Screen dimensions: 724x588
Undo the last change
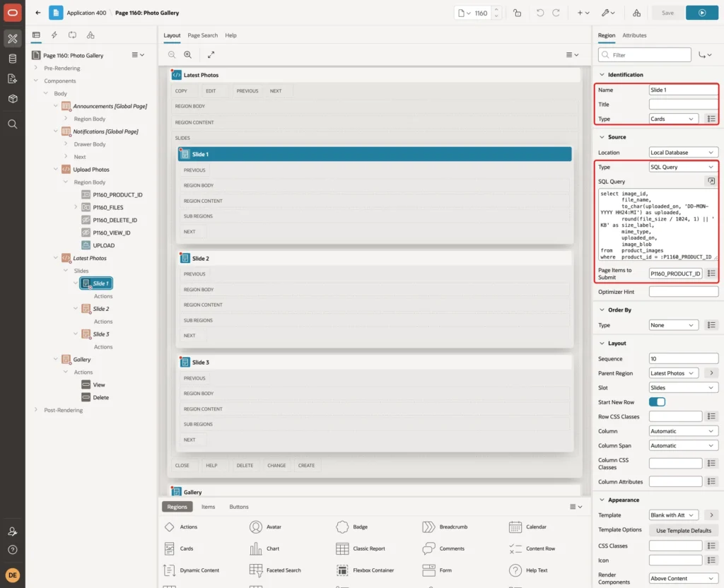(539, 13)
